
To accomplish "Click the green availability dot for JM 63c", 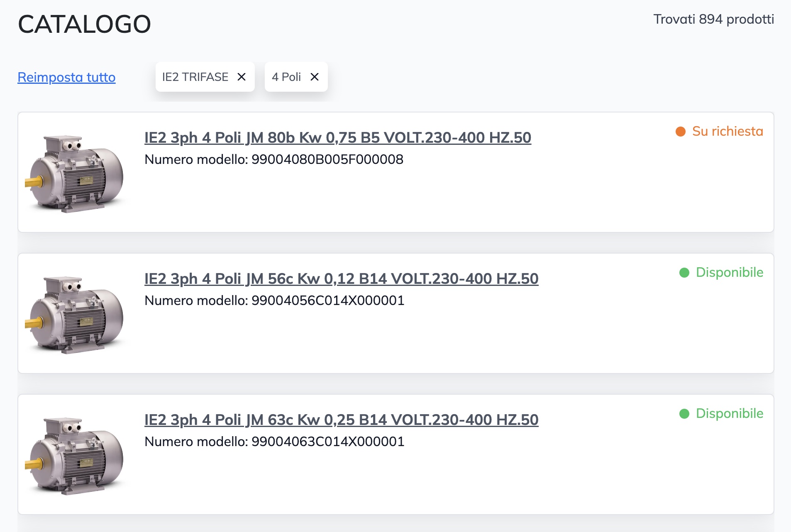I will tap(684, 414).
